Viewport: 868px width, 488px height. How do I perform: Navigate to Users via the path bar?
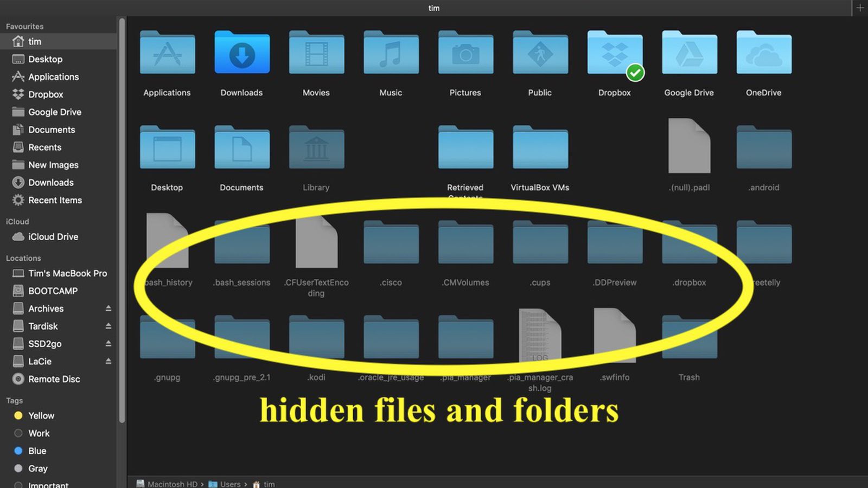[230, 484]
